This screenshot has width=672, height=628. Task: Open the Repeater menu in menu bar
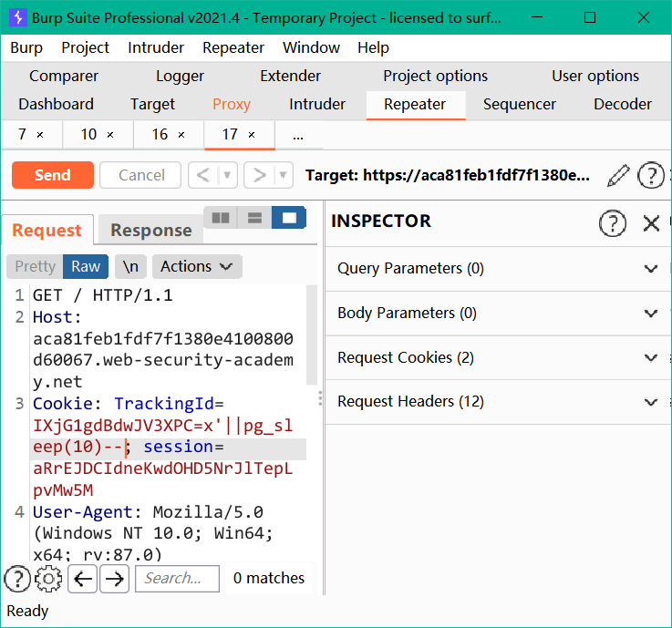click(x=233, y=47)
